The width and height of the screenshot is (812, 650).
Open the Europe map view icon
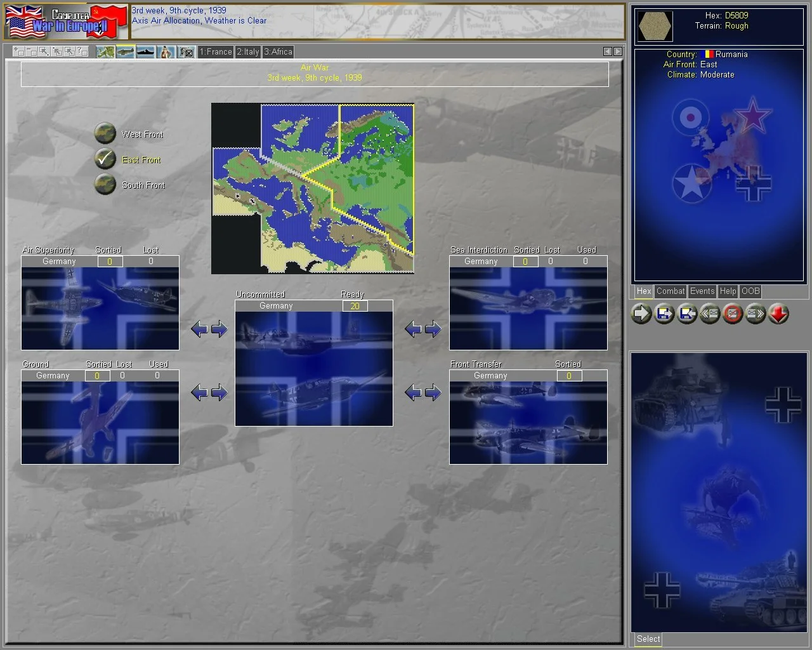click(105, 52)
